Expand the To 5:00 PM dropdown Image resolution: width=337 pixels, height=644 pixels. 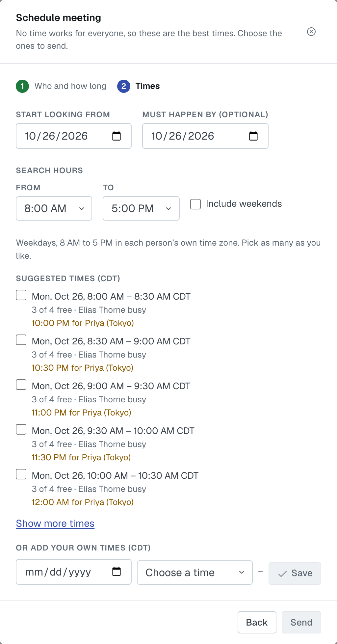pyautogui.click(x=141, y=208)
